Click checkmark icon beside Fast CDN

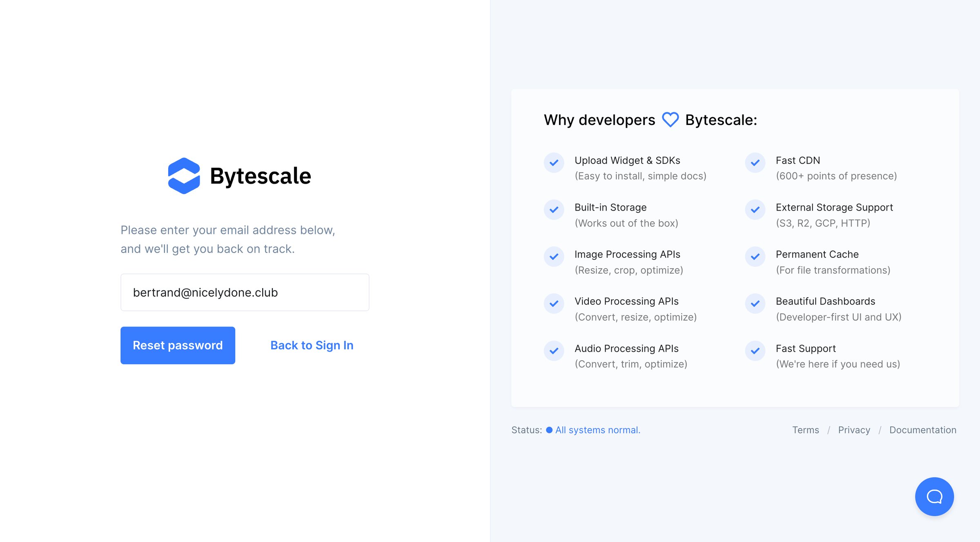[755, 162]
